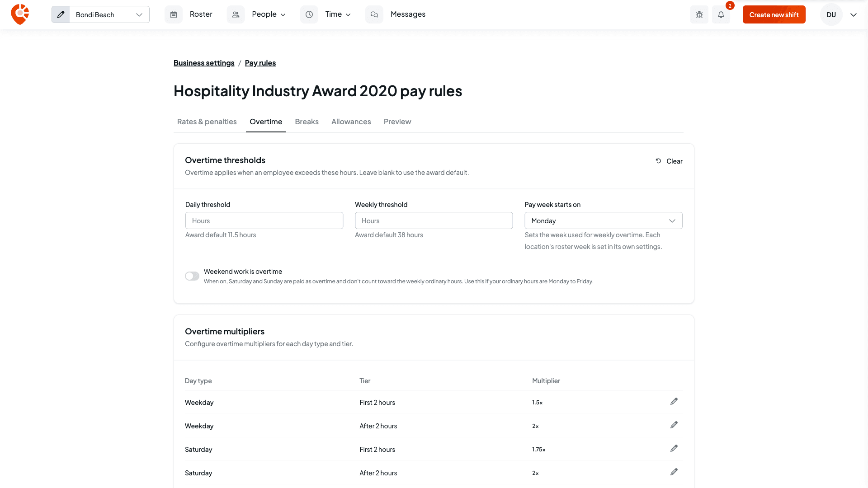This screenshot has height=488, width=868.
Task: Click the Multiplier column header
Action: 546,381
